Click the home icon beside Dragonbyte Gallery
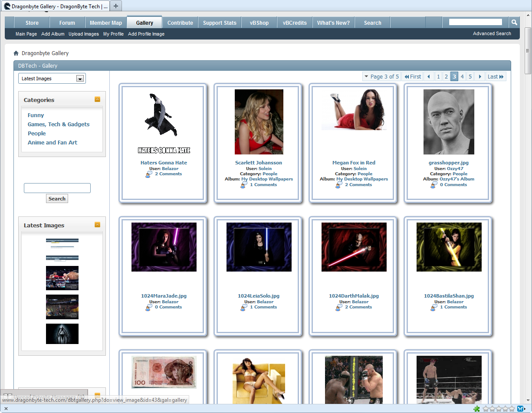This screenshot has height=413, width=532. click(x=16, y=53)
